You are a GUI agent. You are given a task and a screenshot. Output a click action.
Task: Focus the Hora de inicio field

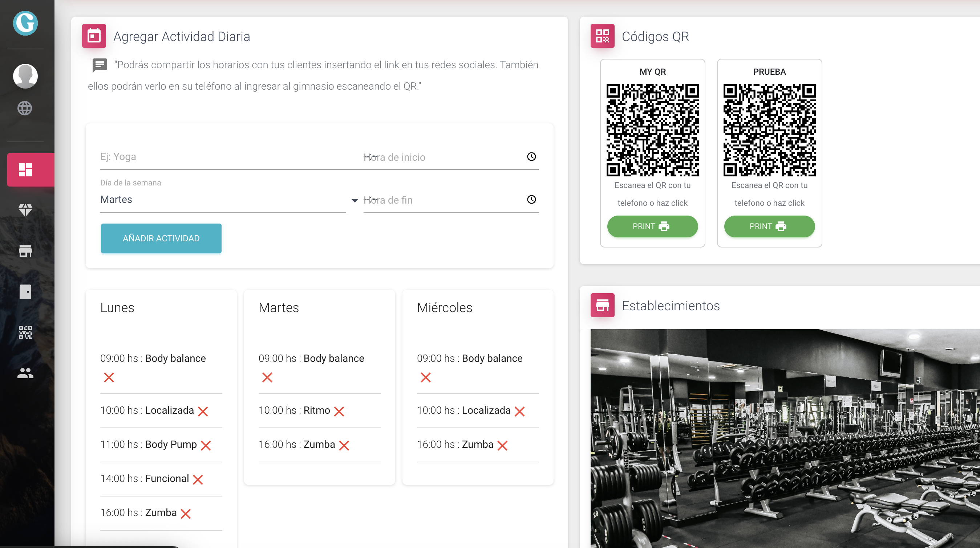(451, 157)
